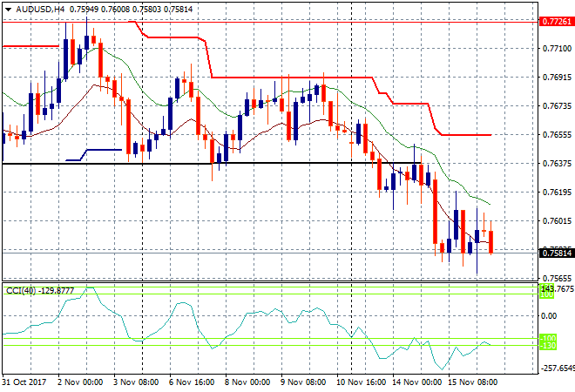Click the 0.76735 price axis value
Screen dimensions: 575x392
click(x=557, y=106)
